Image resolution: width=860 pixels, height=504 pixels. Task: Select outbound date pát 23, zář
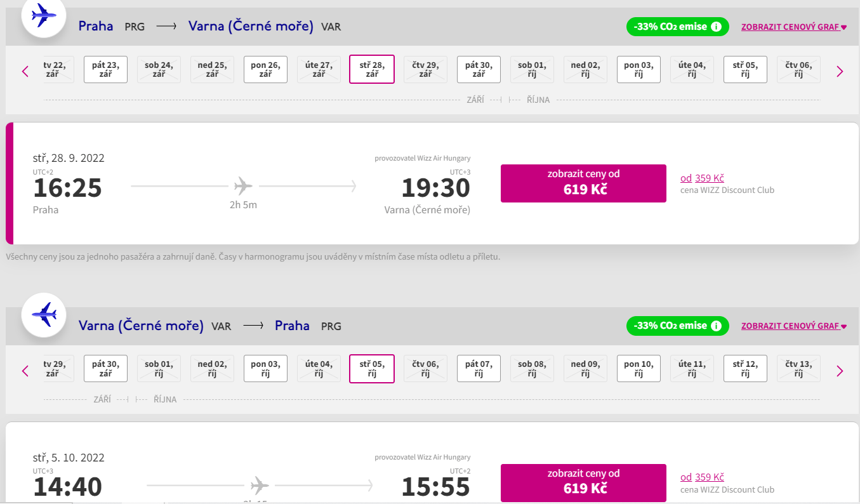(105, 70)
